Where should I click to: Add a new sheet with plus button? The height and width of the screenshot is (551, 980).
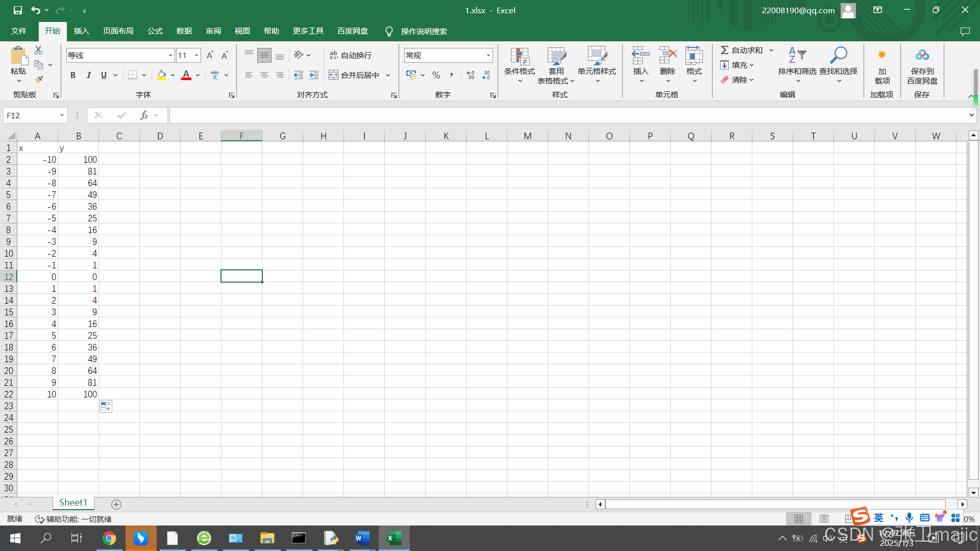pos(116,504)
